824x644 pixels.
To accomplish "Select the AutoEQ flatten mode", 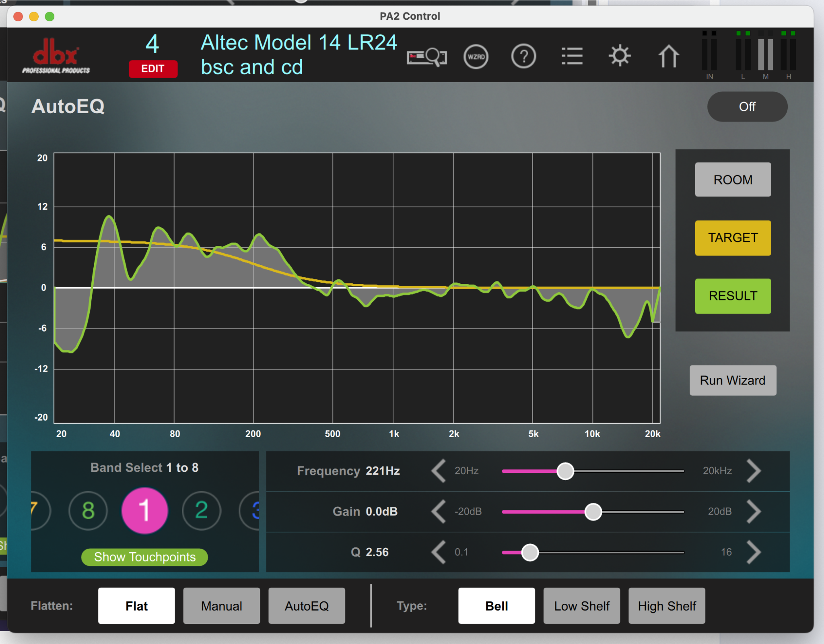I will point(307,606).
